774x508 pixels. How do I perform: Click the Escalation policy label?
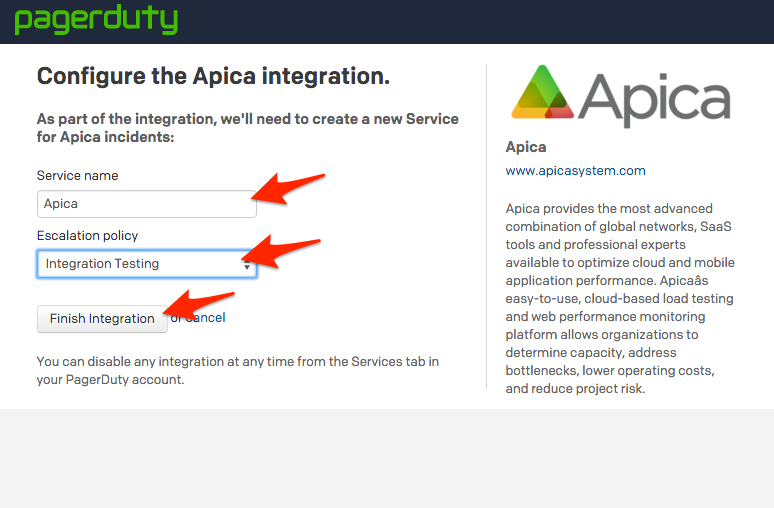pos(87,236)
